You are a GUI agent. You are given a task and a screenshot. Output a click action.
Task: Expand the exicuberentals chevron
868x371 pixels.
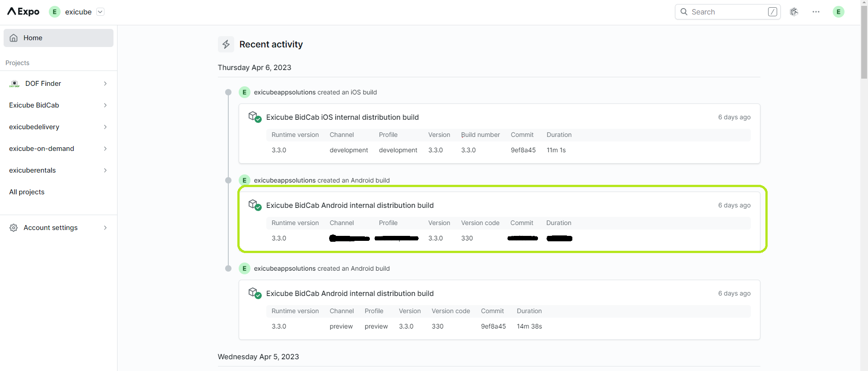(105, 170)
